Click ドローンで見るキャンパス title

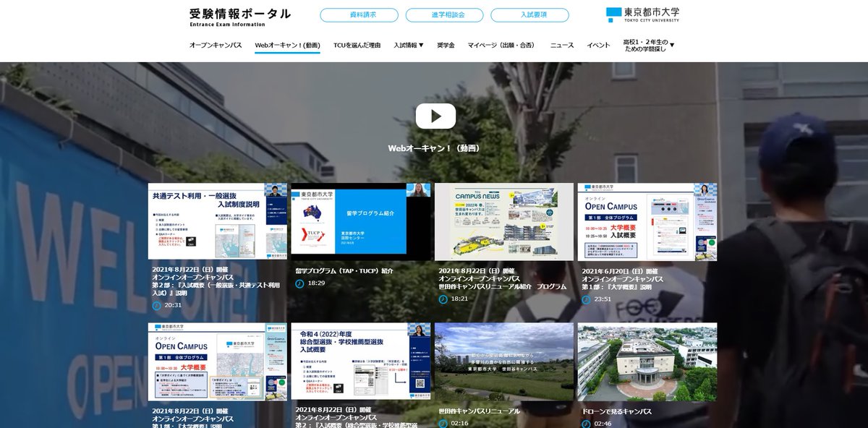pyautogui.click(x=616, y=411)
